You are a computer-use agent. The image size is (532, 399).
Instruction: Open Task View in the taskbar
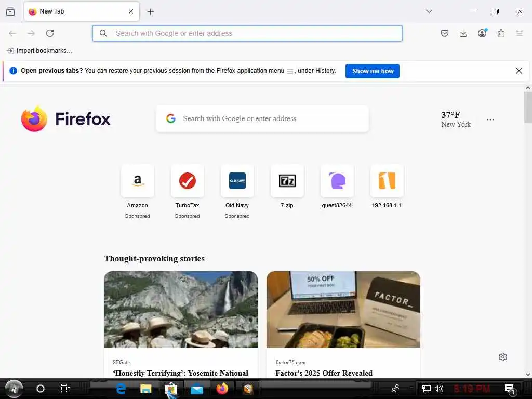pyautogui.click(x=65, y=389)
